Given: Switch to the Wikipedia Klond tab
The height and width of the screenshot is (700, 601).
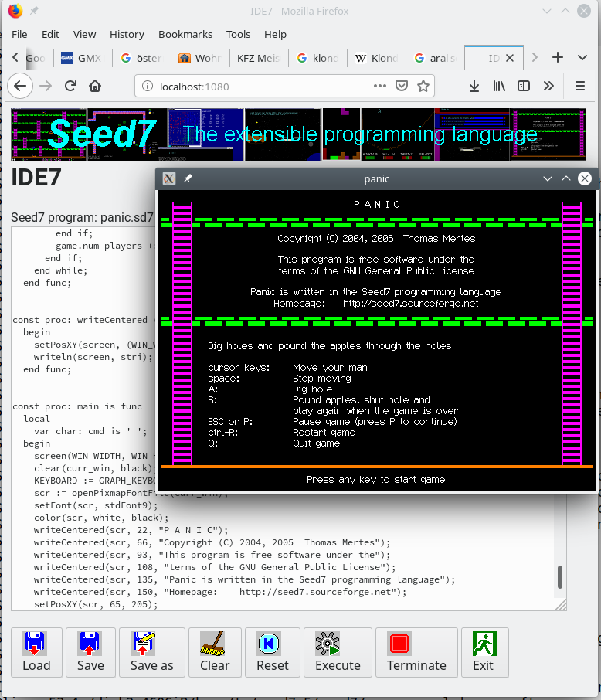Looking at the screenshot, I should pos(376,58).
